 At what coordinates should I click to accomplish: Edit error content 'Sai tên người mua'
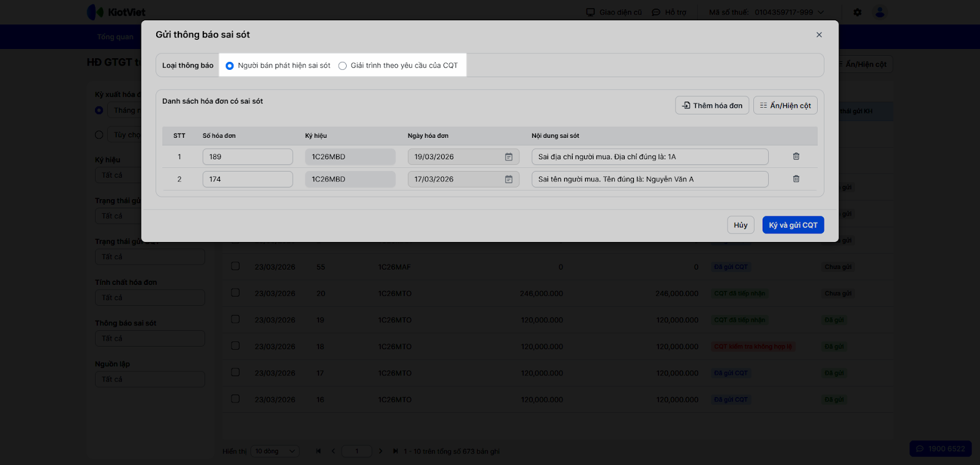(x=650, y=180)
